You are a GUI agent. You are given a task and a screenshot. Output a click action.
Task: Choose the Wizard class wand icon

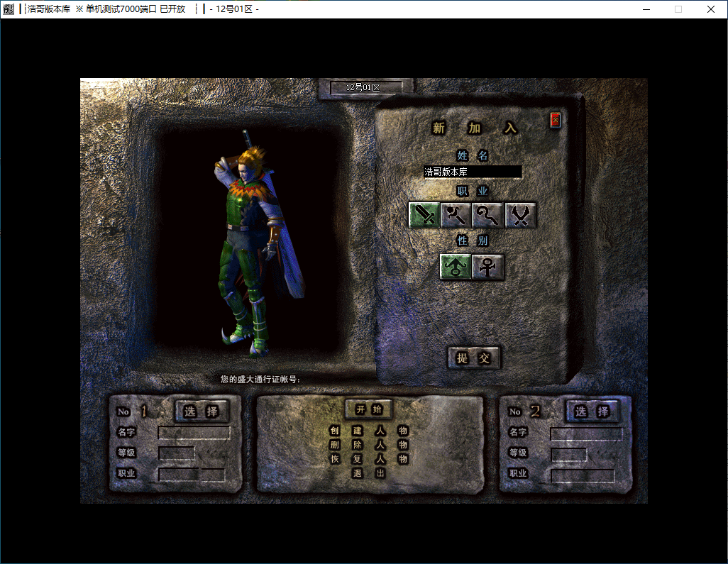pyautogui.click(x=456, y=215)
